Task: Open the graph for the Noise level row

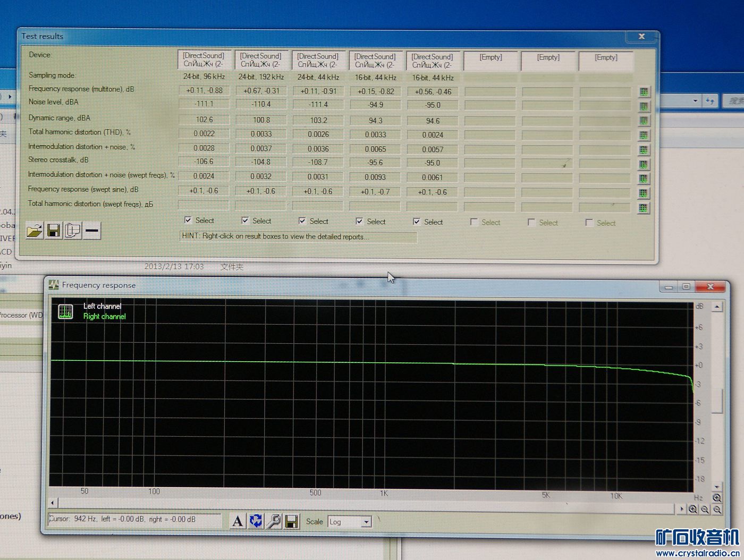Action: 644,106
